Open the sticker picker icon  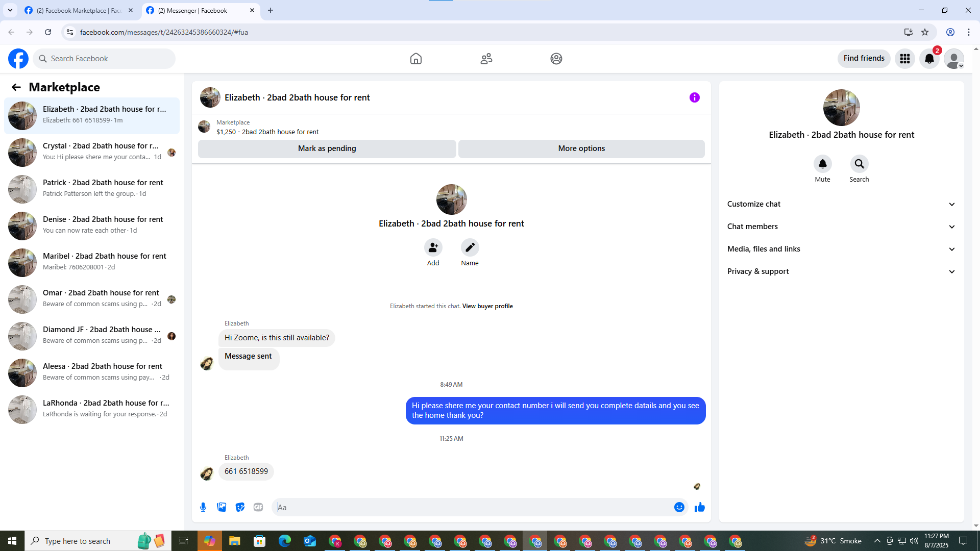coord(240,507)
